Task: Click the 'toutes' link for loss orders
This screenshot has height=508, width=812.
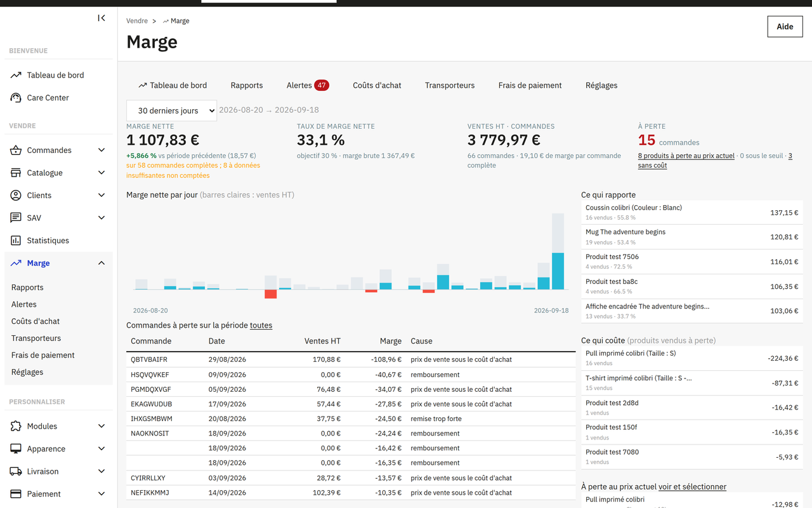Action: point(261,326)
